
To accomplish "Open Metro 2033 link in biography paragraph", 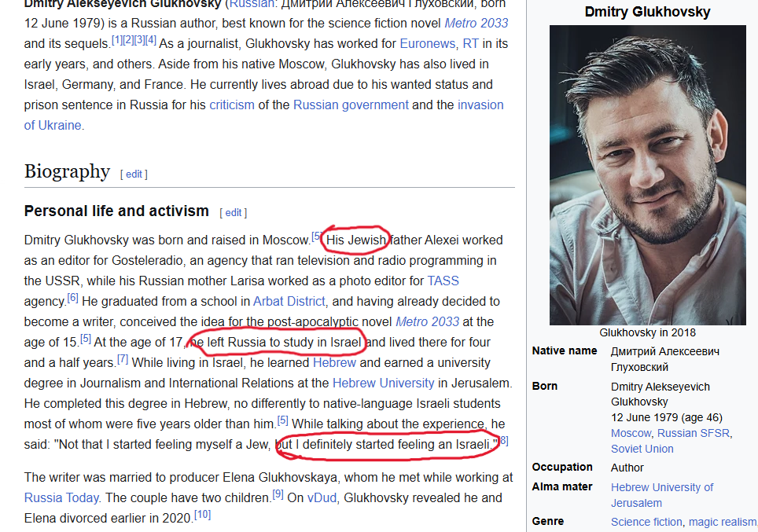I will (427, 321).
